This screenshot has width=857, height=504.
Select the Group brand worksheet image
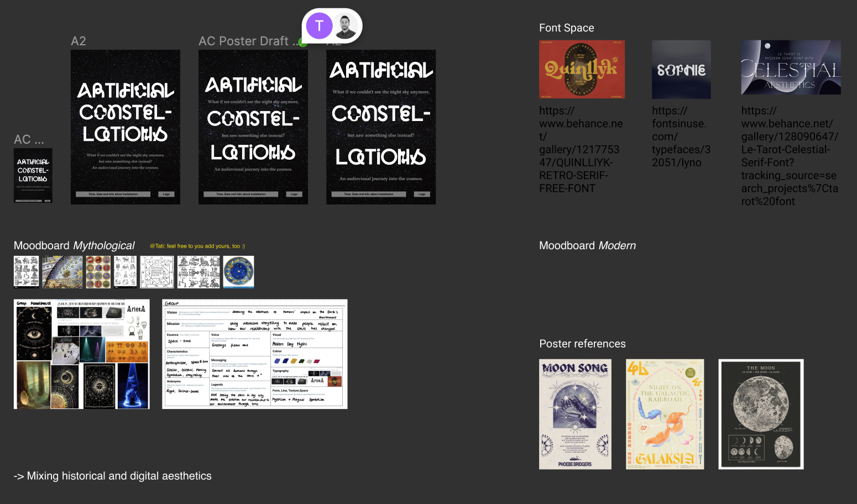(x=255, y=354)
